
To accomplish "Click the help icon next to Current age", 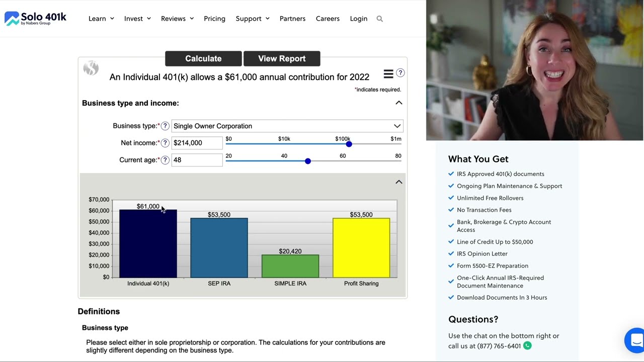I will click(165, 160).
